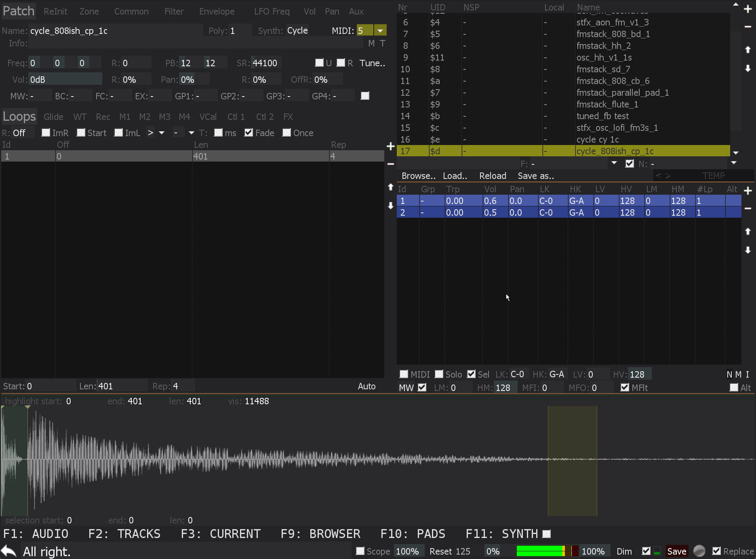Switch to the Envelope tab

(x=217, y=12)
